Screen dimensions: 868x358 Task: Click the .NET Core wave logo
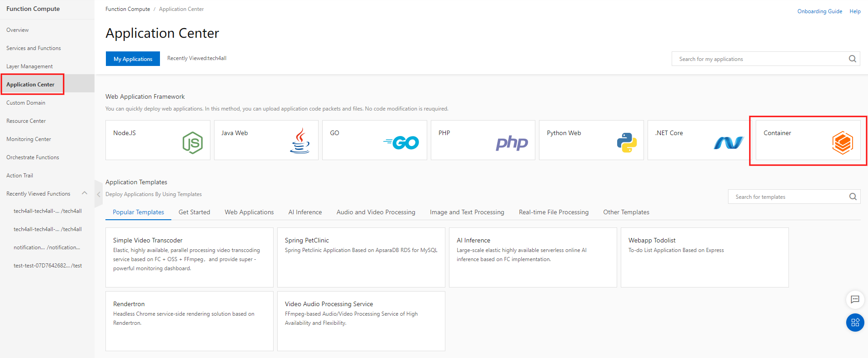[x=728, y=143]
